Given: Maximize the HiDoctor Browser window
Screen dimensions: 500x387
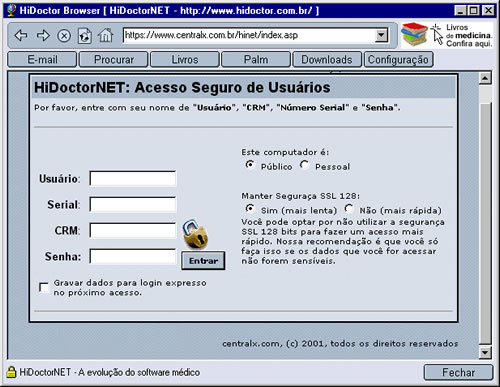Looking at the screenshot, I should tap(473, 10).
